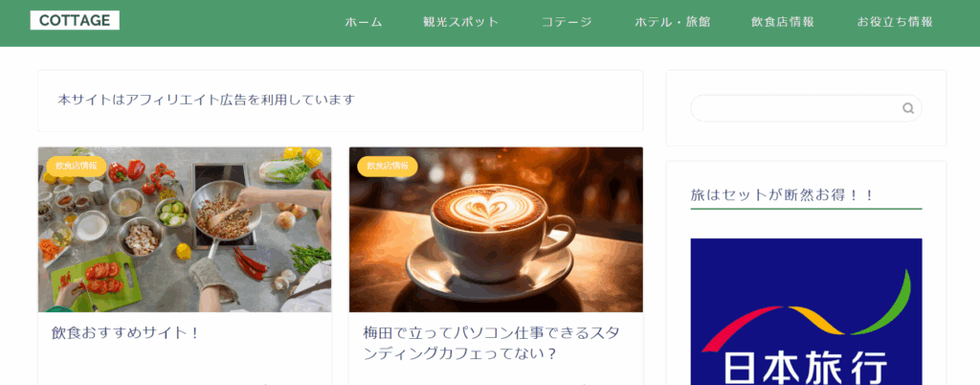Click the 旅はセットが断然お得 heading
The image size is (980, 385).
click(x=783, y=195)
